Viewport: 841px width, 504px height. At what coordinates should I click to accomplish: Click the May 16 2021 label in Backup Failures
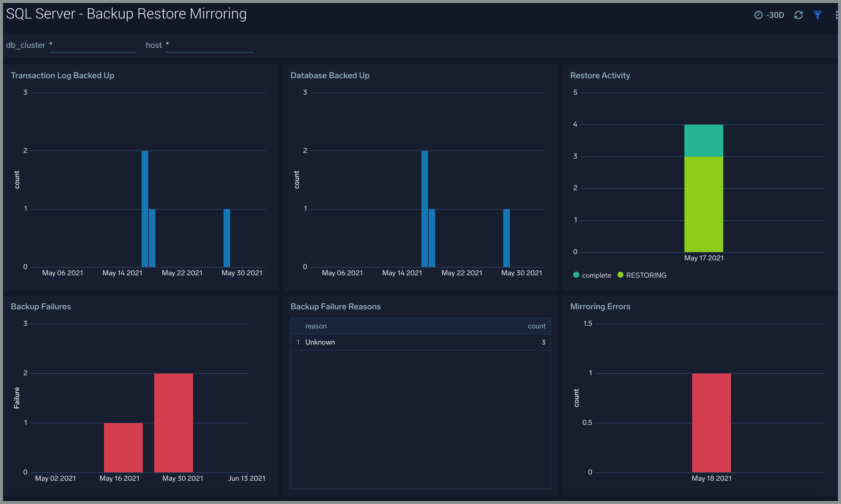(119, 478)
